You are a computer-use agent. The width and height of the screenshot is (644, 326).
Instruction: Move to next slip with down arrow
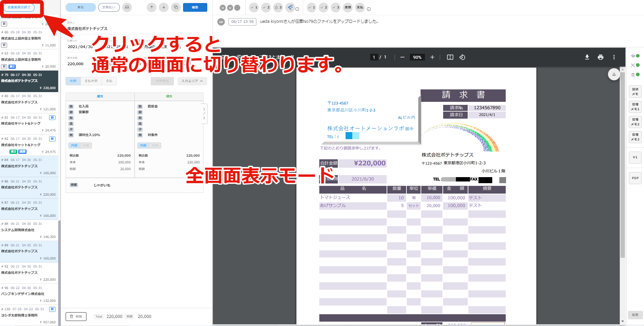(x=164, y=7)
